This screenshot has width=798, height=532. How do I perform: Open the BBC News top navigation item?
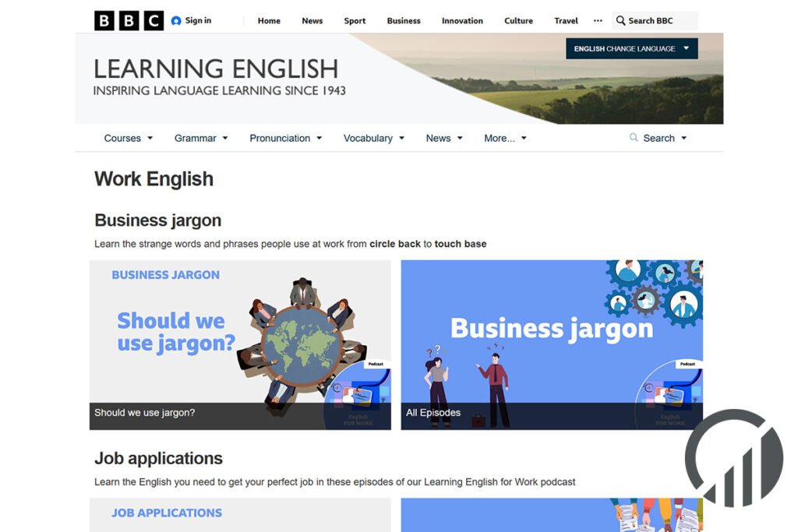pyautogui.click(x=312, y=21)
